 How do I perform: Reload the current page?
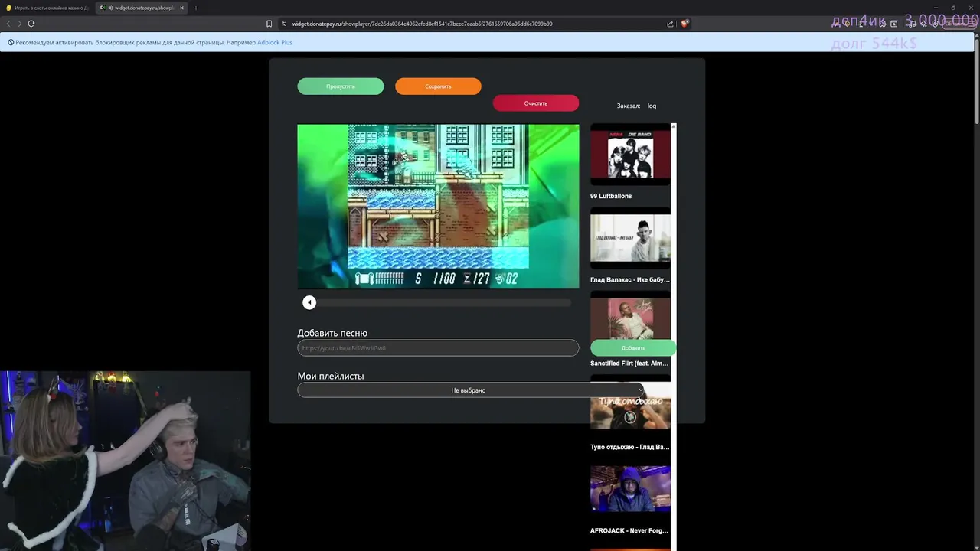coord(31,24)
